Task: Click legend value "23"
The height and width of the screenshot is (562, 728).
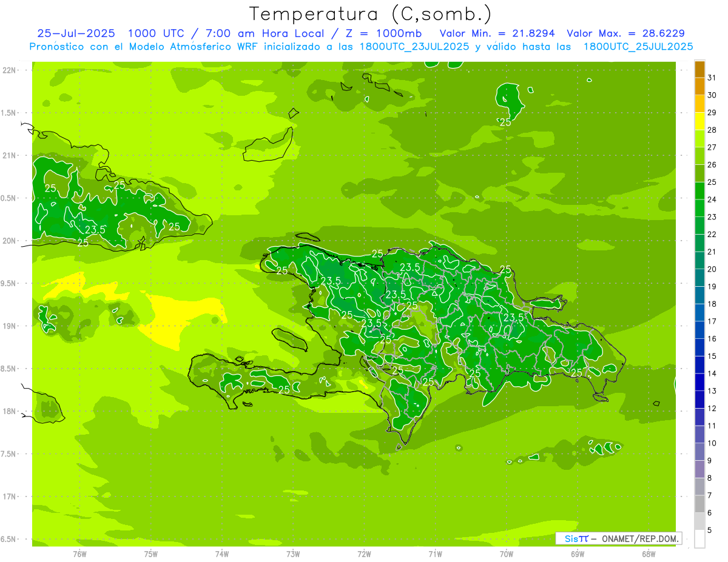Action: 712,217
